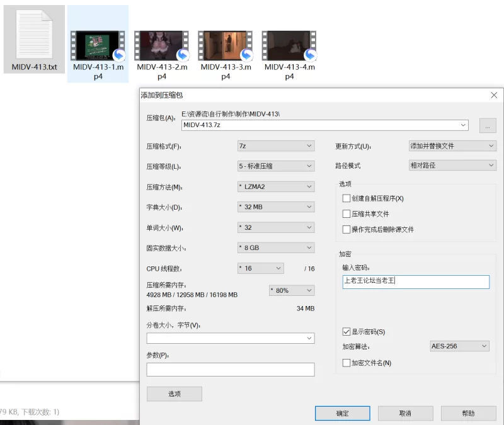Open the LZMA2 compression method dropdown
The height and width of the screenshot is (425, 504).
pos(276,186)
